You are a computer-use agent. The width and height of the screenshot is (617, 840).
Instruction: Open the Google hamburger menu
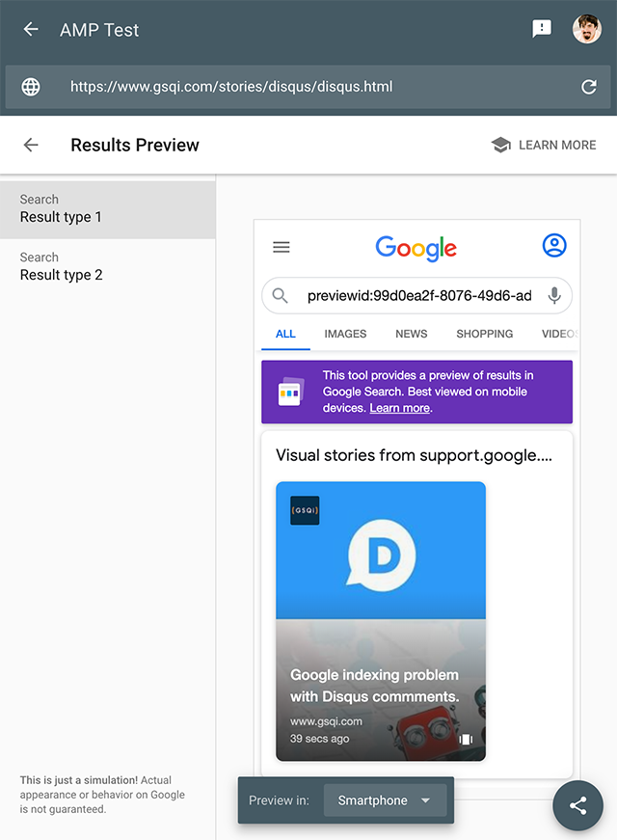[282, 247]
